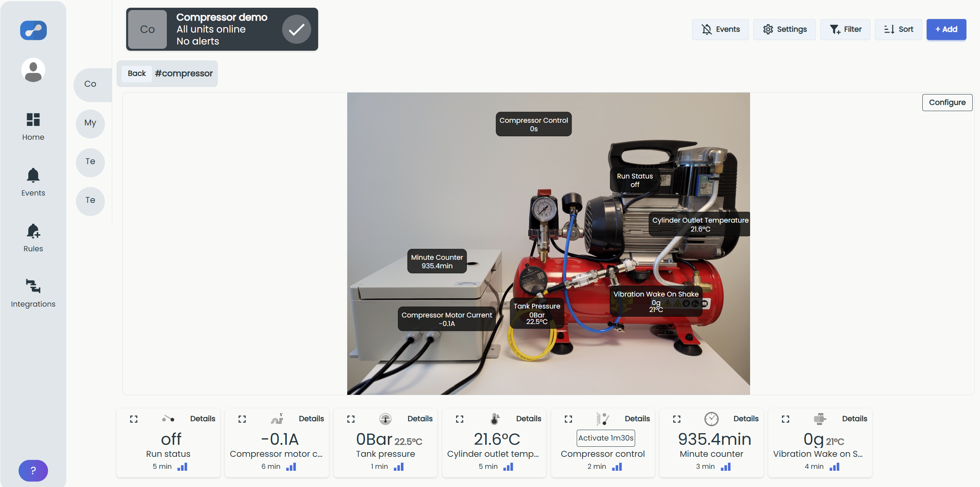Click the + Add button

click(946, 29)
